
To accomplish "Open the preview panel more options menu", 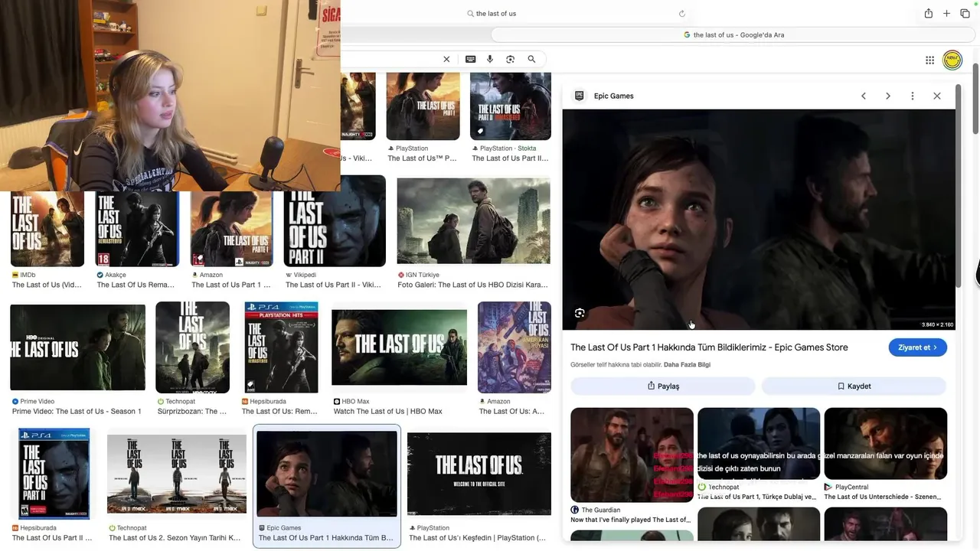I will [913, 96].
